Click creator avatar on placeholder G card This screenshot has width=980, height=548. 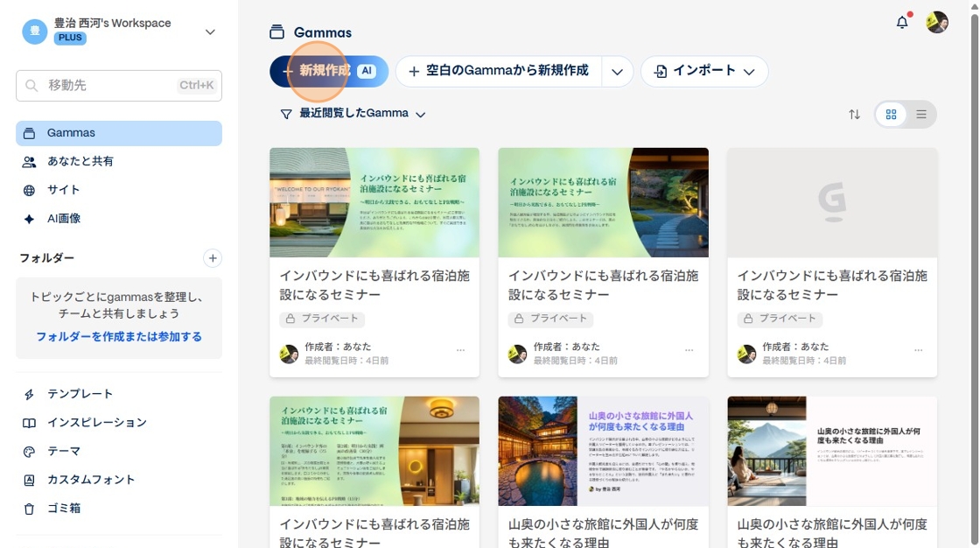746,354
